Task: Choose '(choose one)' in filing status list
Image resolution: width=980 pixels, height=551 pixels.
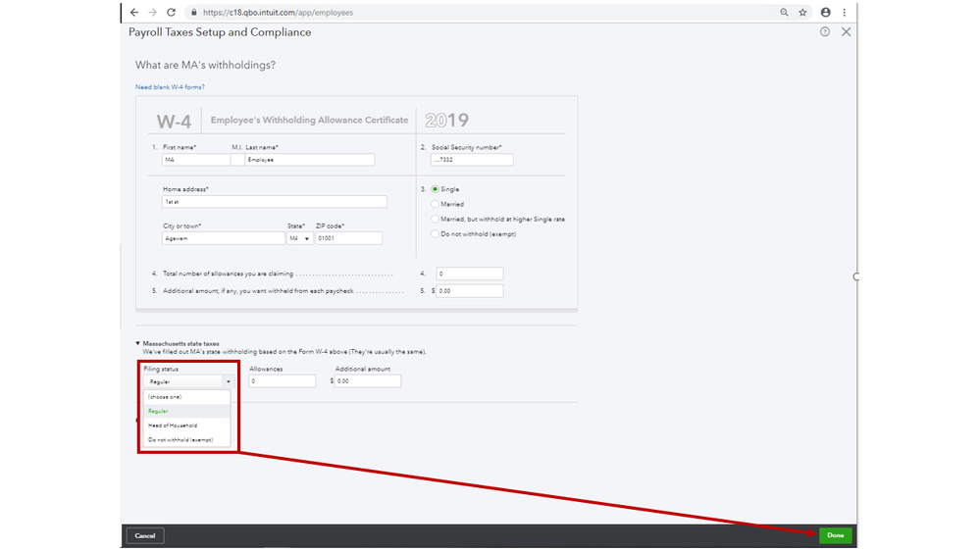Action: [187, 397]
